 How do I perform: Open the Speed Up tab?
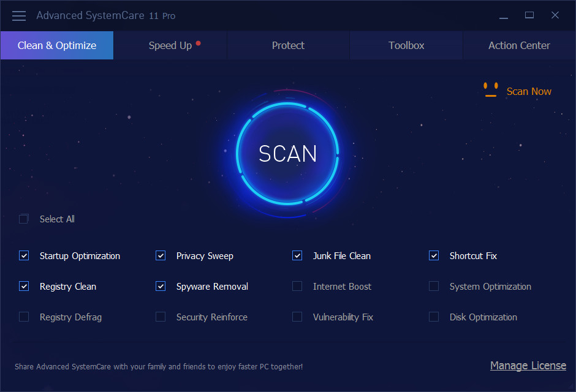click(170, 45)
